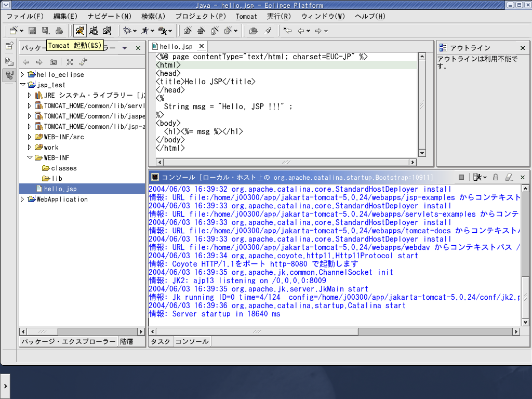
Task: Open the Tomcat menu in menu bar
Action: (246, 16)
